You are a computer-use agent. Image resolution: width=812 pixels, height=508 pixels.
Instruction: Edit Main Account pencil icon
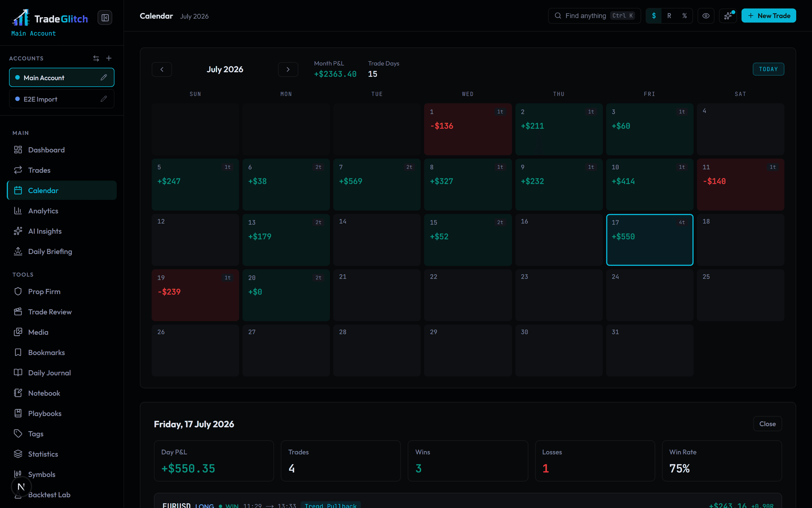click(104, 78)
